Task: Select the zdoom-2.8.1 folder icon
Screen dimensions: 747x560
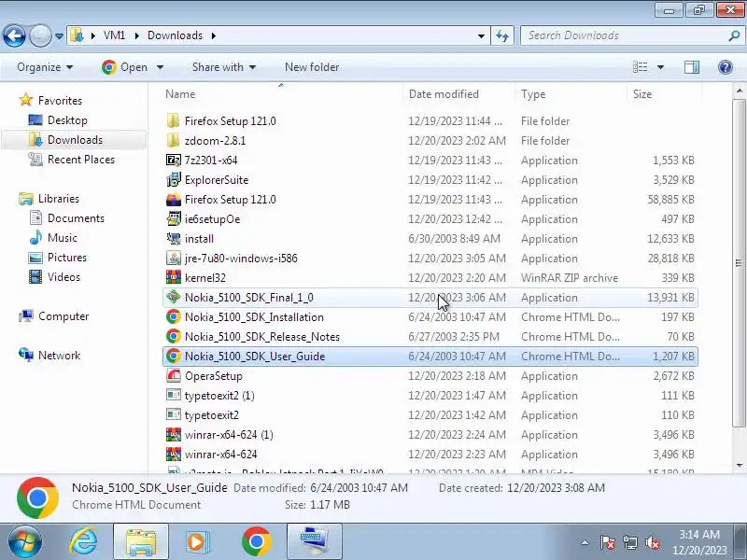Action: (174, 141)
